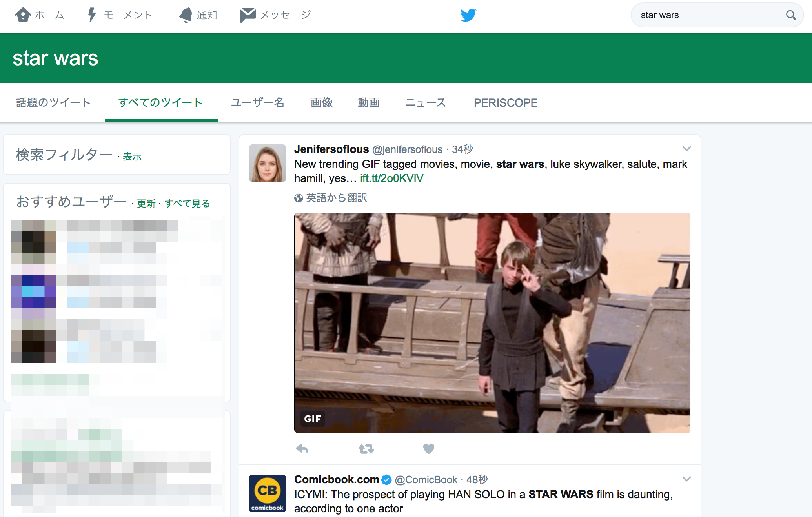Switch to the 動画 tab
This screenshot has width=812, height=517.
(x=369, y=103)
